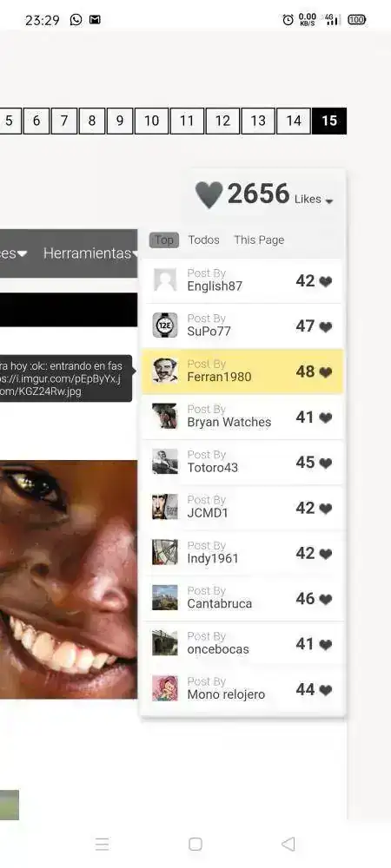Open the Android recent apps menu icon
Viewport: 391px width, 868px height.
click(x=102, y=844)
